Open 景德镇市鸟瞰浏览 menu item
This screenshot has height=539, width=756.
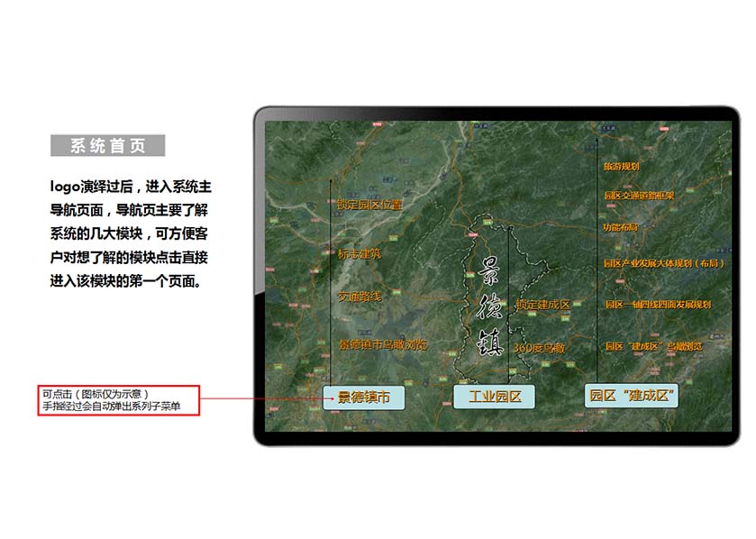pyautogui.click(x=382, y=345)
